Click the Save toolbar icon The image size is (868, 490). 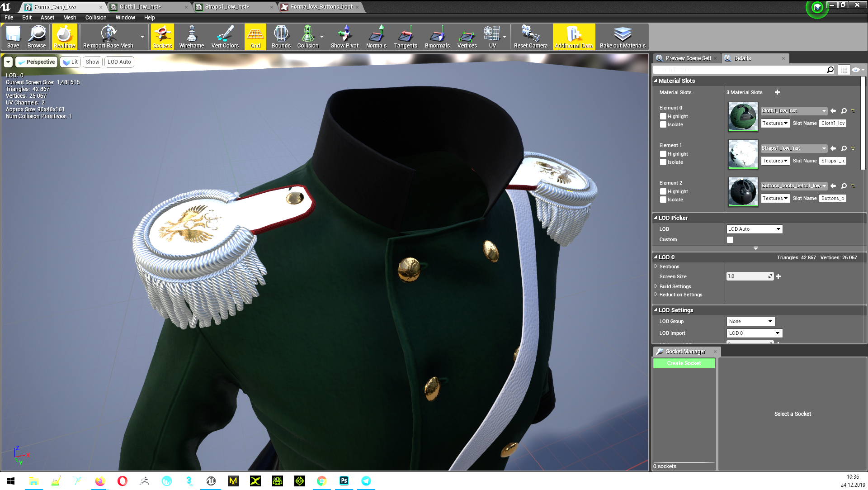pyautogui.click(x=13, y=37)
